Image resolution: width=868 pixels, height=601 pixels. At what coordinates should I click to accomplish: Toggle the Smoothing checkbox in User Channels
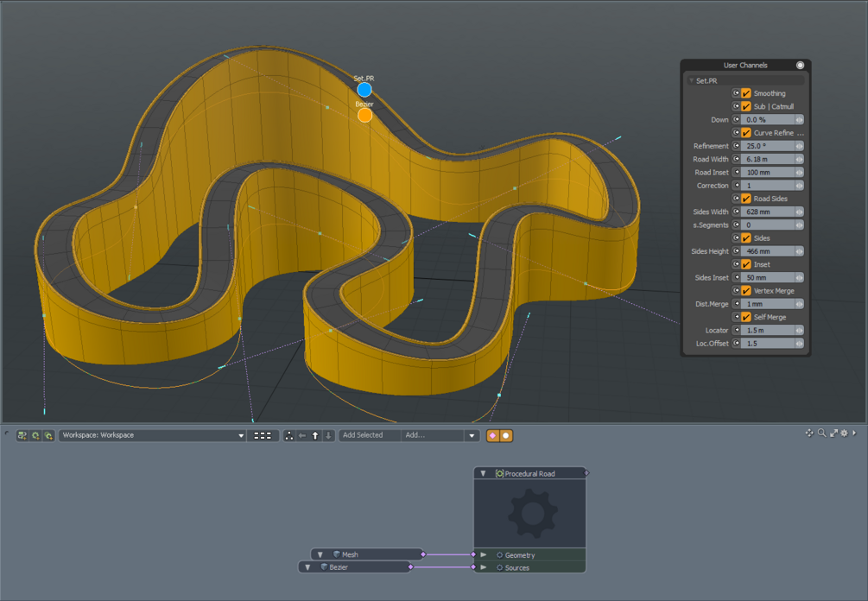pyautogui.click(x=748, y=93)
